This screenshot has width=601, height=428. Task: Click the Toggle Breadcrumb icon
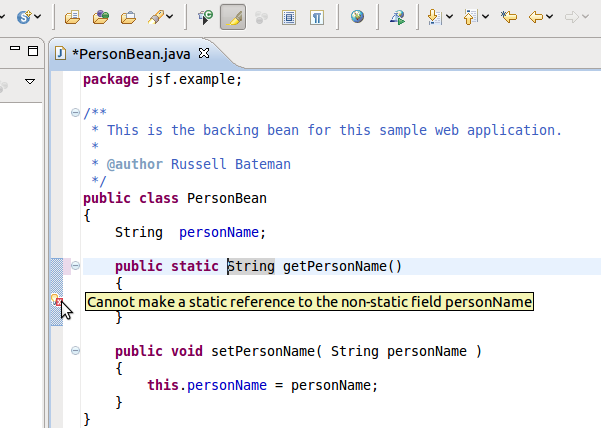click(205, 17)
